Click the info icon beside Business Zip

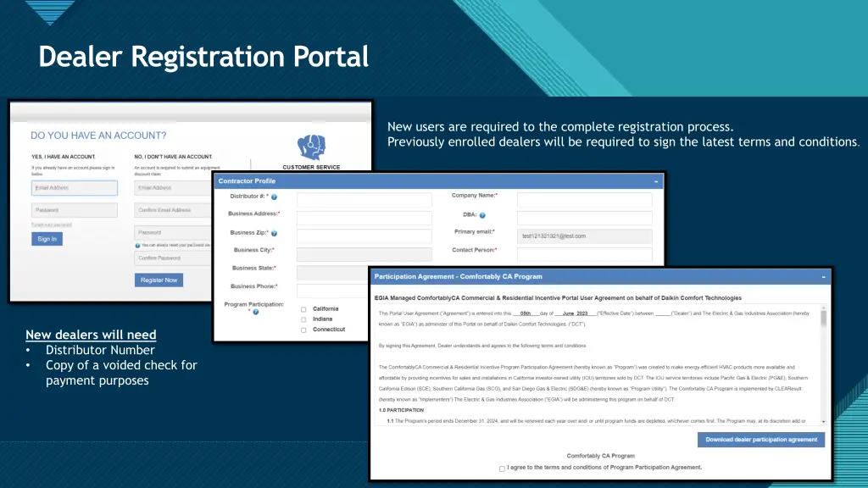[x=274, y=234]
